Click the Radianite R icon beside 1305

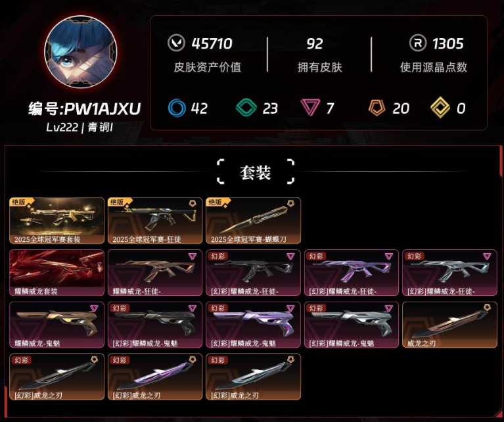click(x=417, y=43)
